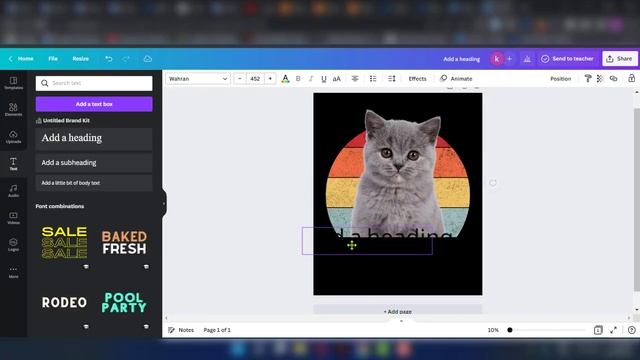
Task: Click the font size field 452
Action: 255,79
